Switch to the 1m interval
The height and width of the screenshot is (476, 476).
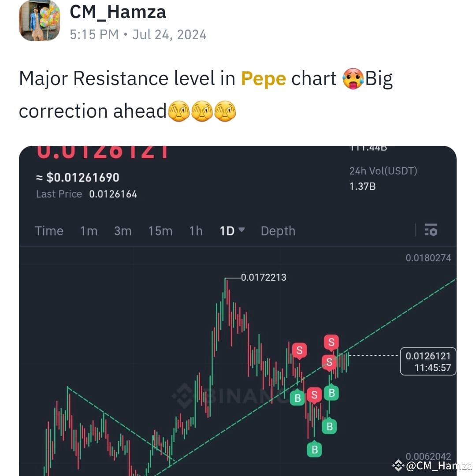tap(89, 231)
